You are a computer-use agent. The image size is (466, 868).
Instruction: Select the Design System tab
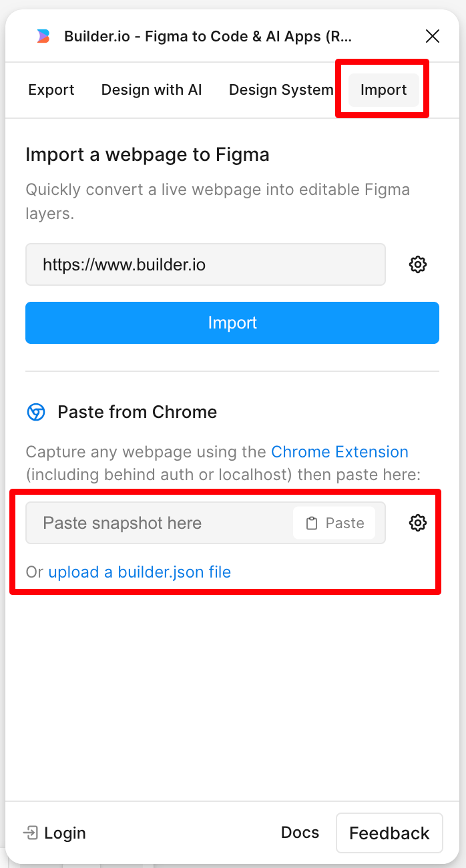pos(280,90)
